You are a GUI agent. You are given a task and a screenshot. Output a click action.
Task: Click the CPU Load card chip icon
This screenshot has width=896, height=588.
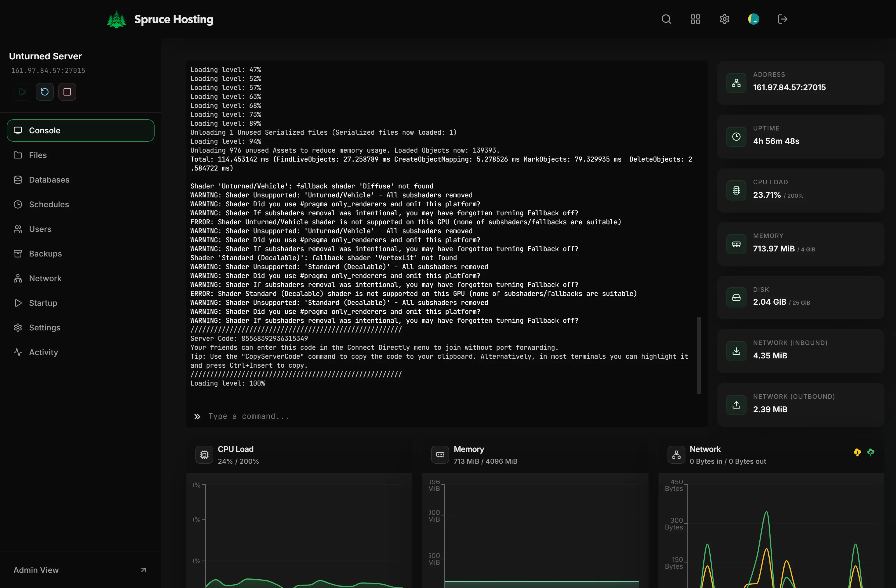736,190
